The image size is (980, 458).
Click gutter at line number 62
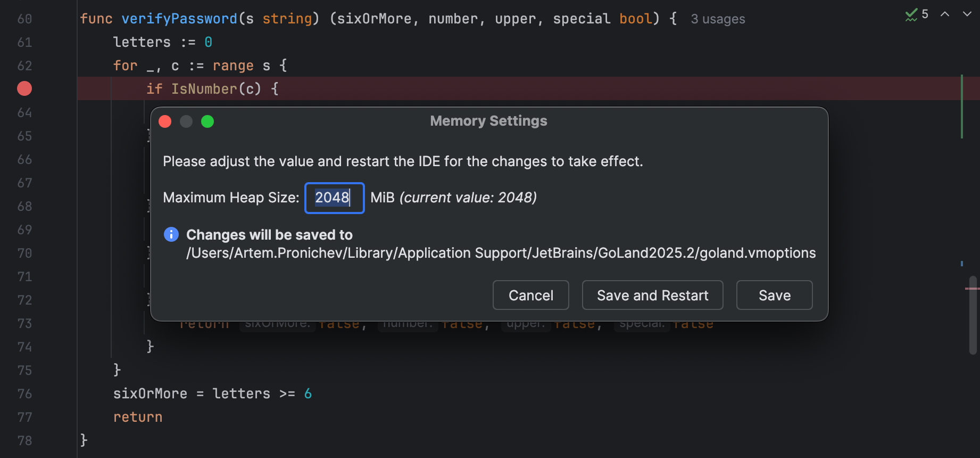pos(24,66)
